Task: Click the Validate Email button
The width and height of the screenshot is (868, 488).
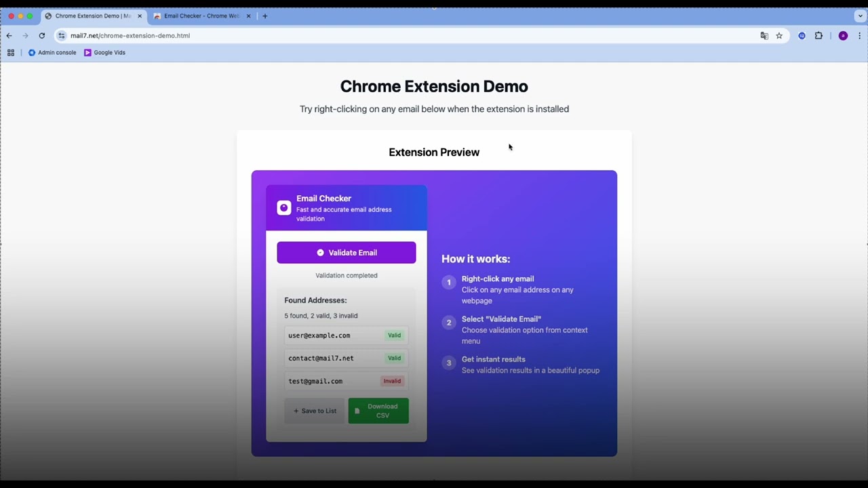Action: click(x=347, y=253)
